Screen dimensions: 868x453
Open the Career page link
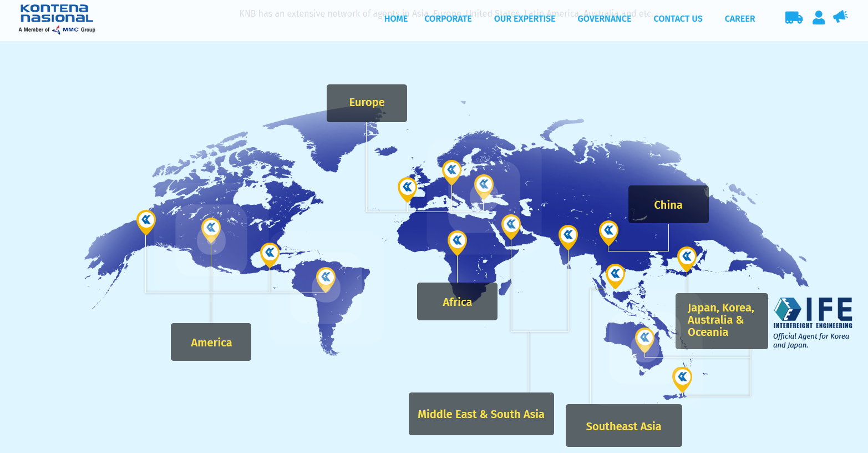click(x=739, y=19)
